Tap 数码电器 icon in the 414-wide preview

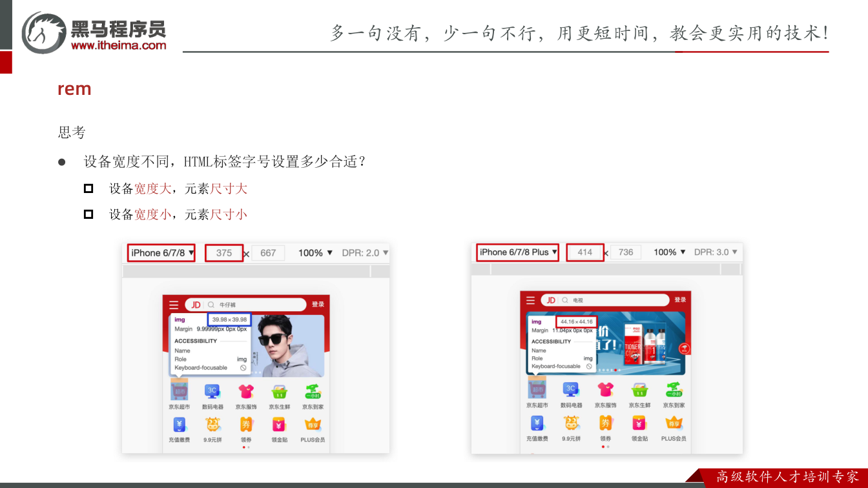pyautogui.click(x=571, y=389)
